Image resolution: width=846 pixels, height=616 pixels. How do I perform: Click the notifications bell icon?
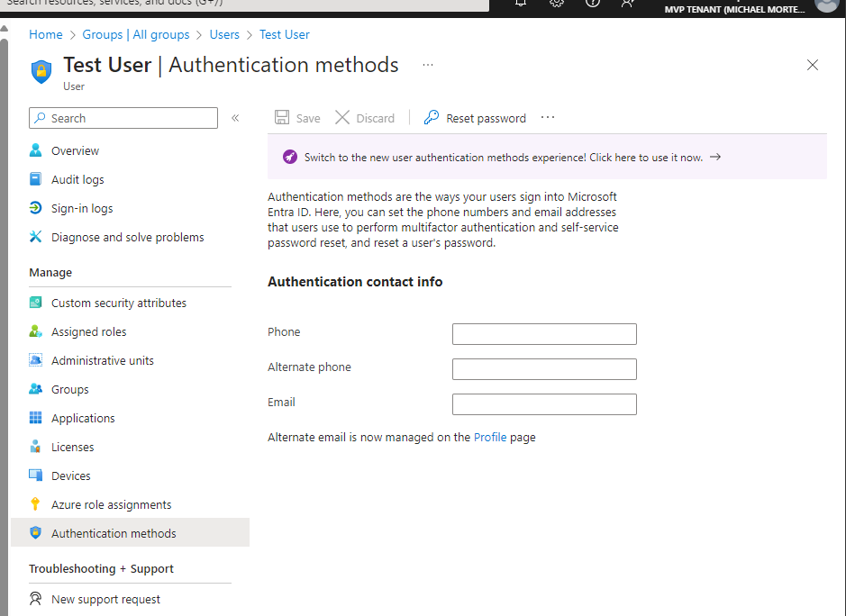coord(521,4)
